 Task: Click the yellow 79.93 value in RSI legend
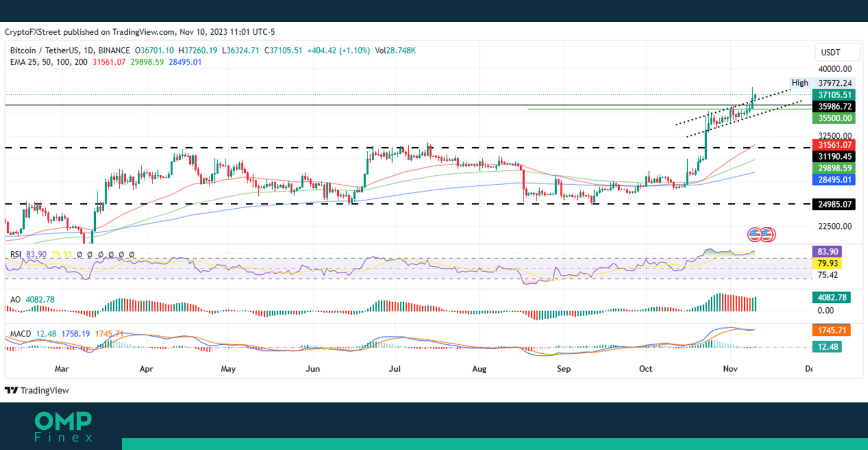click(x=62, y=254)
